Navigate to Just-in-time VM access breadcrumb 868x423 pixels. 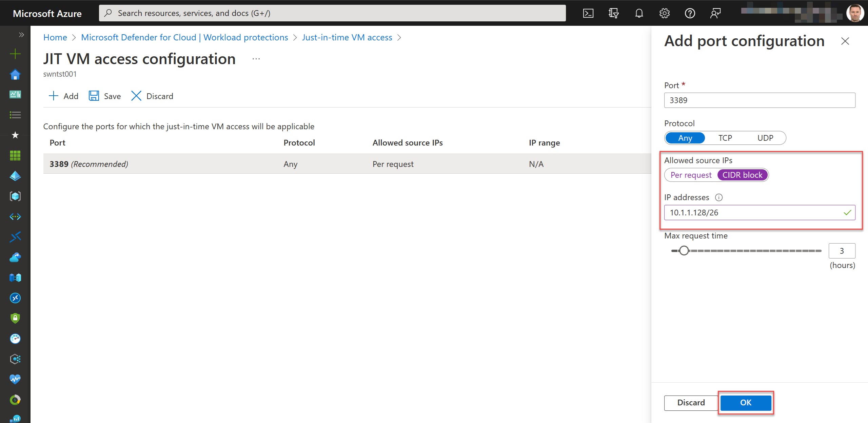[x=347, y=37]
